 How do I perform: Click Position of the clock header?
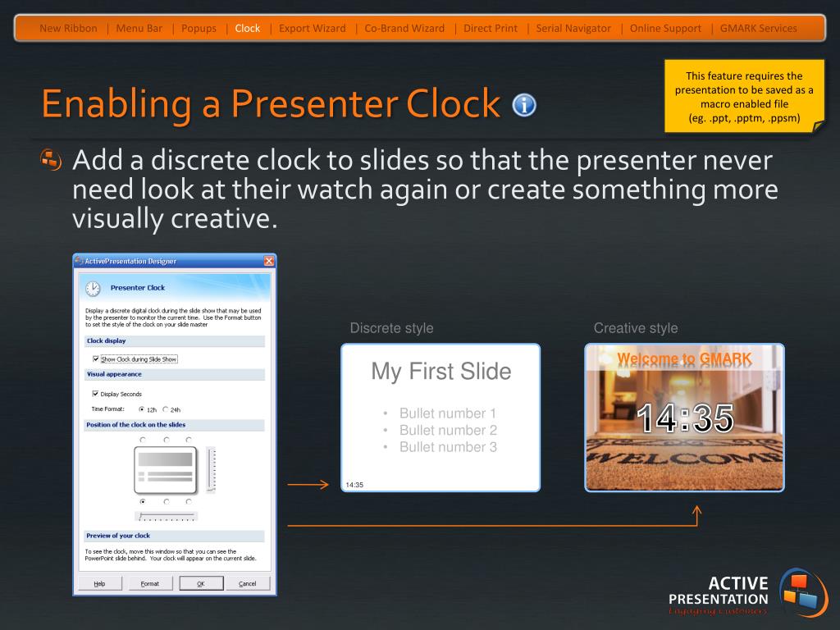[x=174, y=425]
